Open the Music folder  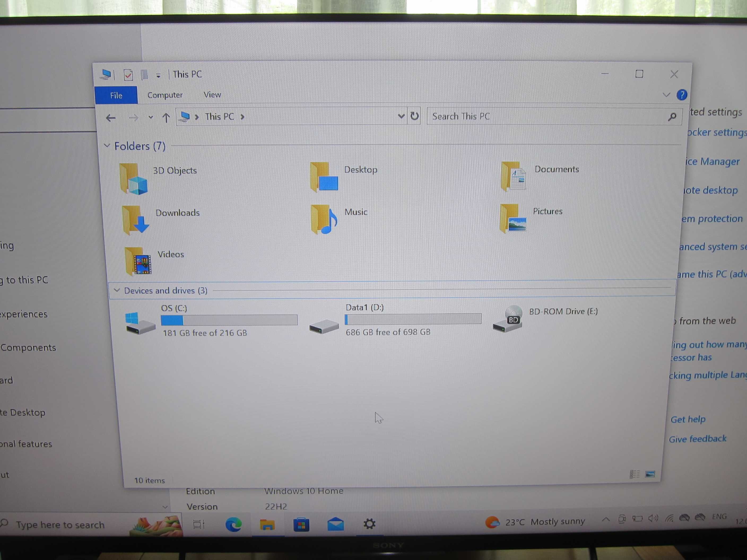339,219
